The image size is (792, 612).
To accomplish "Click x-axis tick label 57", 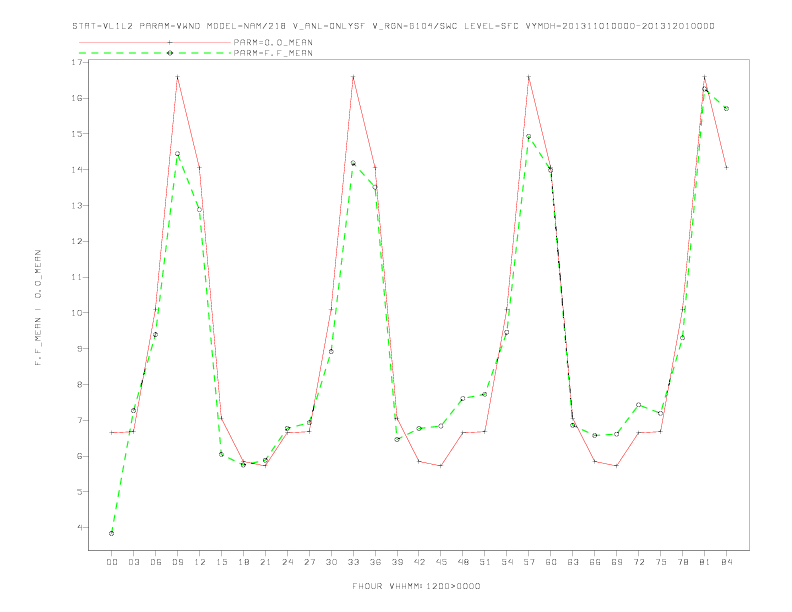I will (529, 562).
